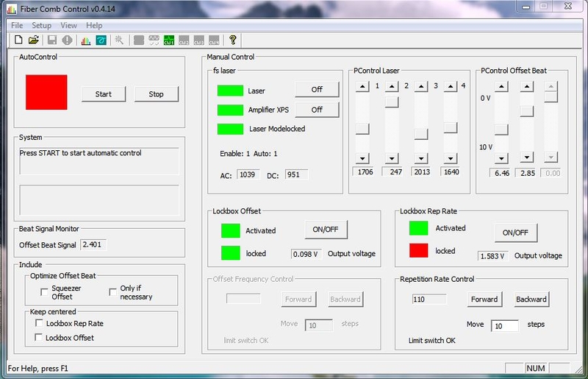The height and width of the screenshot is (379, 588).
Task: Click the red AutoControl status indicator
Action: pos(46,93)
